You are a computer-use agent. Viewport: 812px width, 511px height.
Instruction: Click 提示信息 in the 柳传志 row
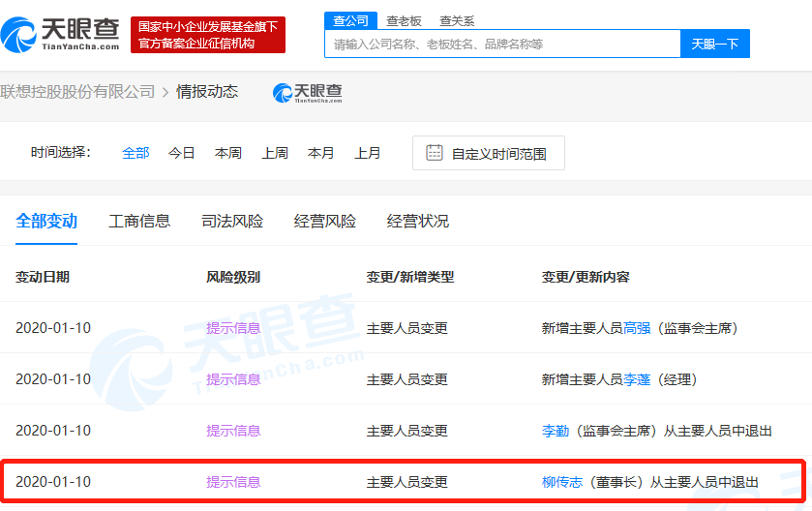point(233,482)
